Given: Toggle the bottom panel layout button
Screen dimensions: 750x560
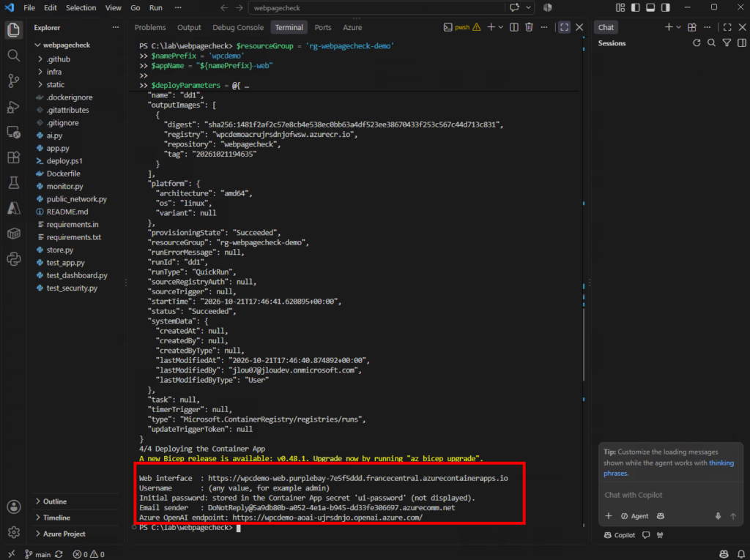Looking at the screenshot, I should click(x=650, y=7).
